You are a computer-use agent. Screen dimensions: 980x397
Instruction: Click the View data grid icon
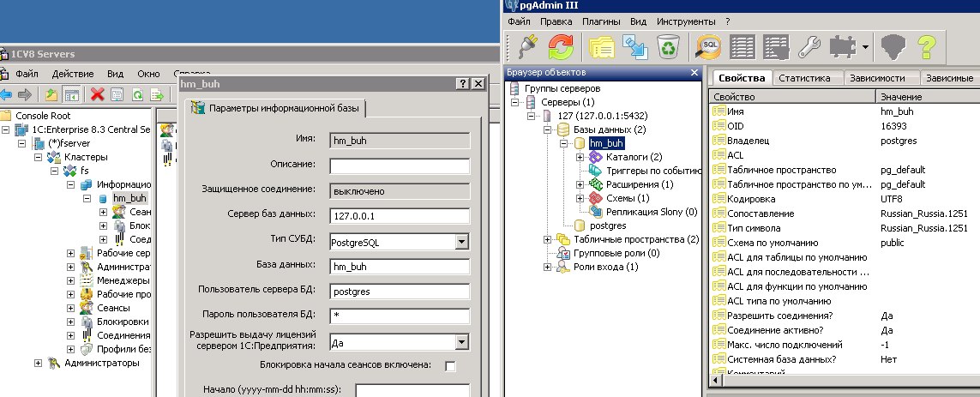coord(743,47)
